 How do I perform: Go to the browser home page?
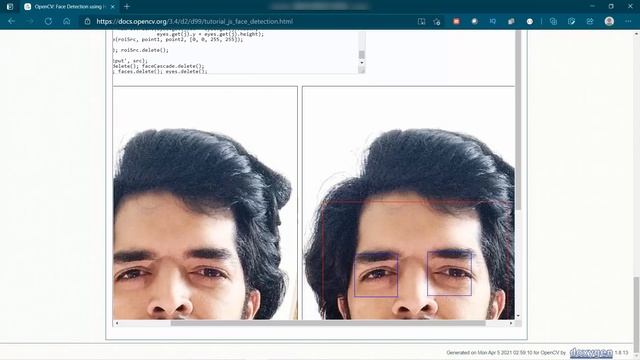pos(67,21)
